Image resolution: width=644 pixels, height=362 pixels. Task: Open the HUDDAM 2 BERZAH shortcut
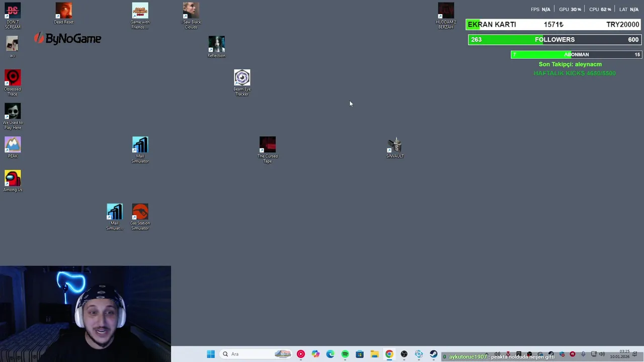coord(446,16)
